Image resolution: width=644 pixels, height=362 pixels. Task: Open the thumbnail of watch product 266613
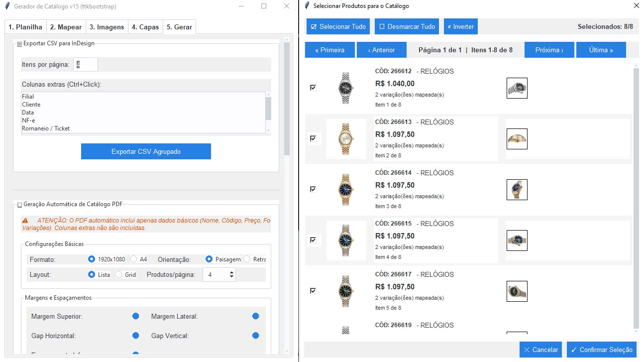[517, 139]
